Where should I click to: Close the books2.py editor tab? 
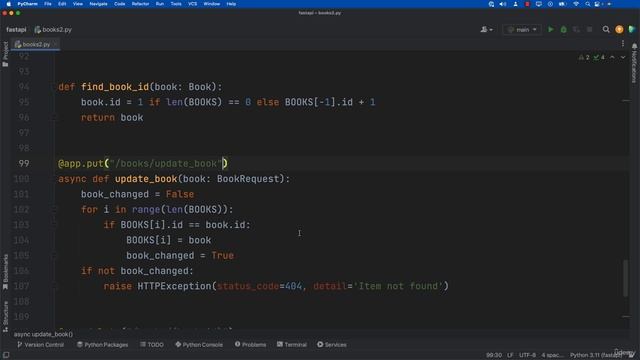[x=56, y=44]
